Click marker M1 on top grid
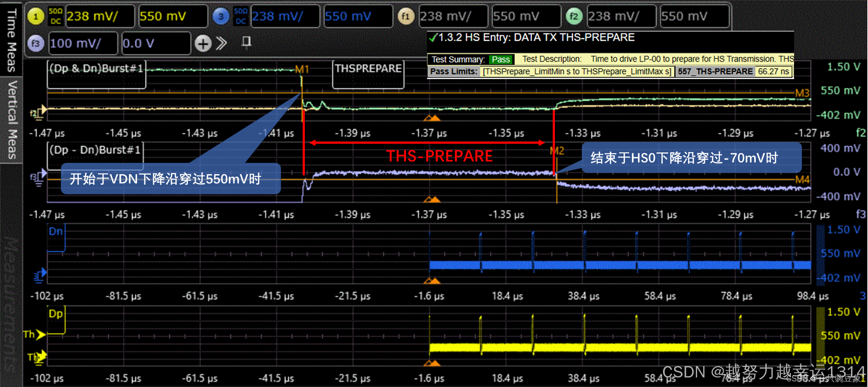The image size is (868, 387). (x=302, y=69)
